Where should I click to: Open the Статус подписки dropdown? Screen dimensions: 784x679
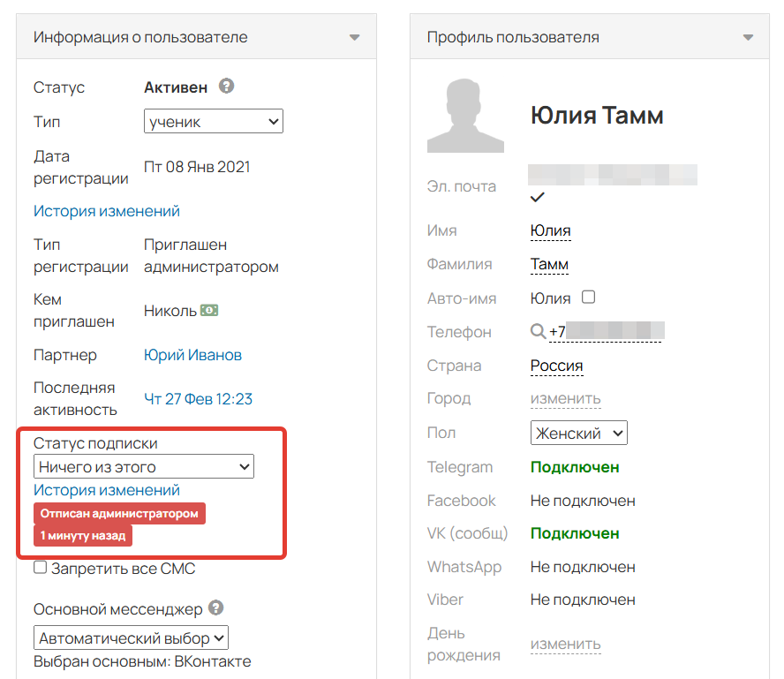click(144, 466)
